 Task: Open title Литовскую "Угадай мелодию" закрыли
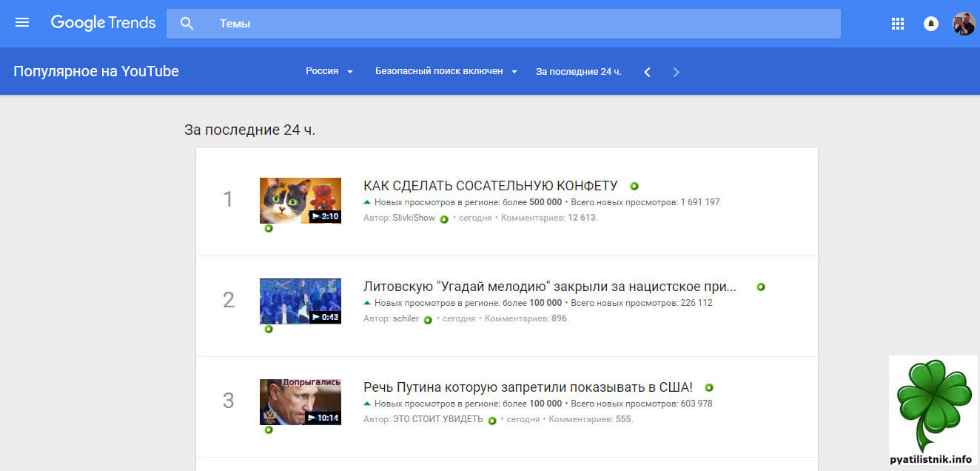tap(550, 287)
